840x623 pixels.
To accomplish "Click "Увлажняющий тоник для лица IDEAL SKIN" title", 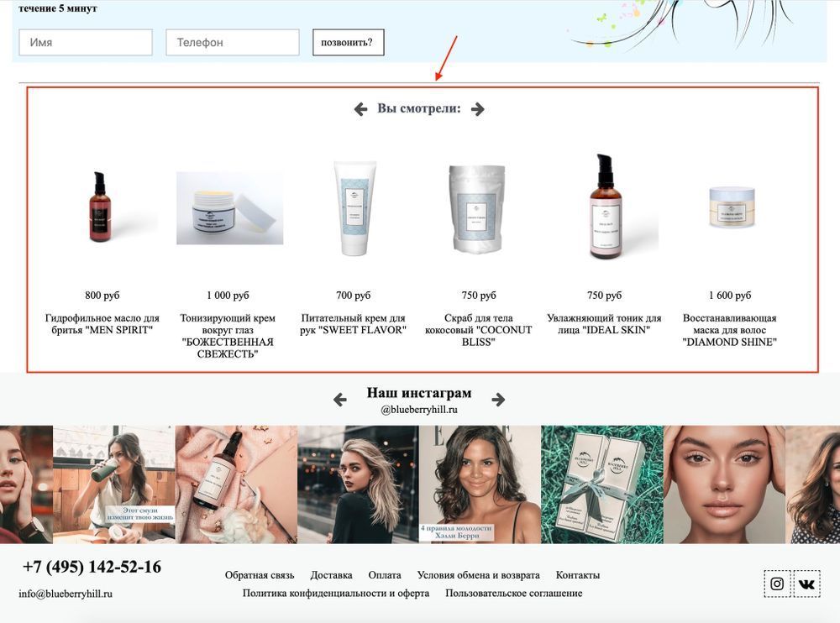I will tap(604, 324).
